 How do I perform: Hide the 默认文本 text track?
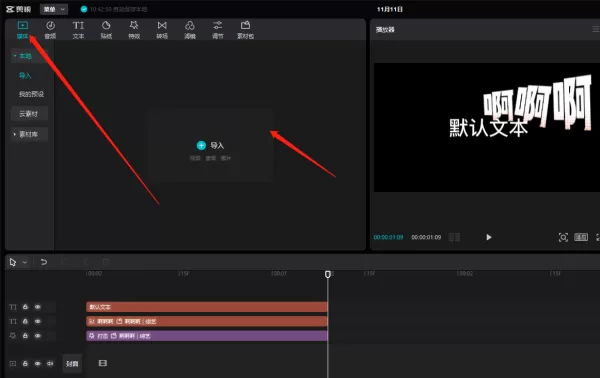38,307
